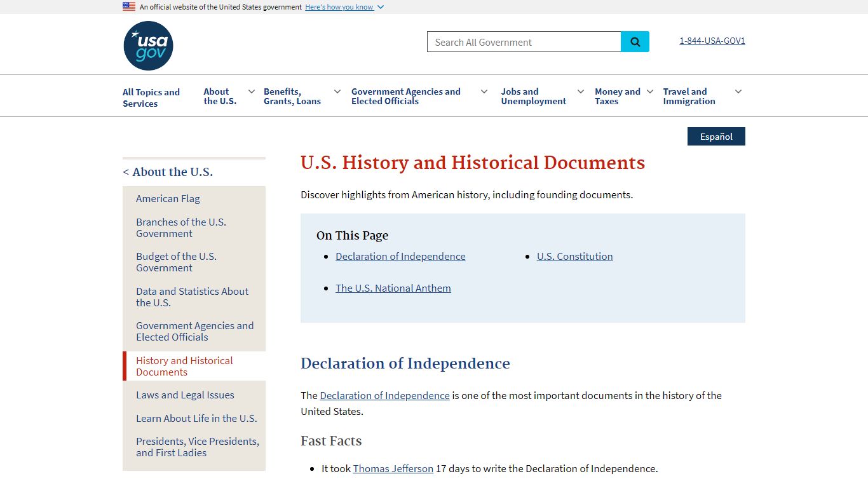Open Travel and Immigration menu
Viewport: 868px width, 488px height.
pyautogui.click(x=689, y=96)
